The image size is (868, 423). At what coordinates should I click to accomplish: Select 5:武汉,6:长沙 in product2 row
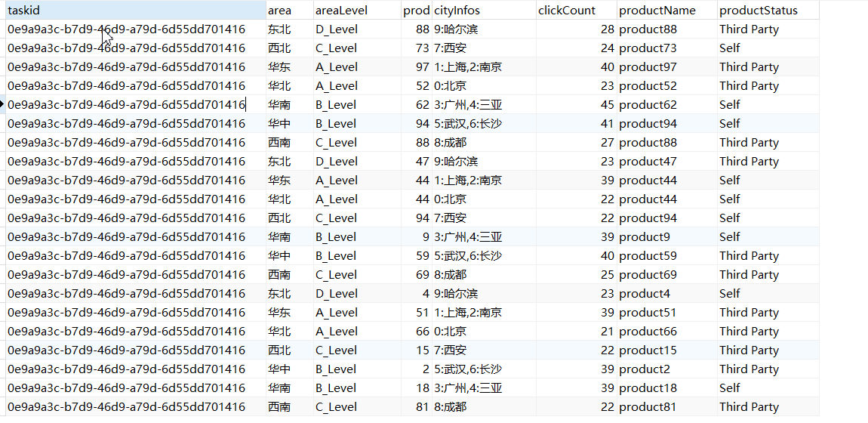(484, 368)
